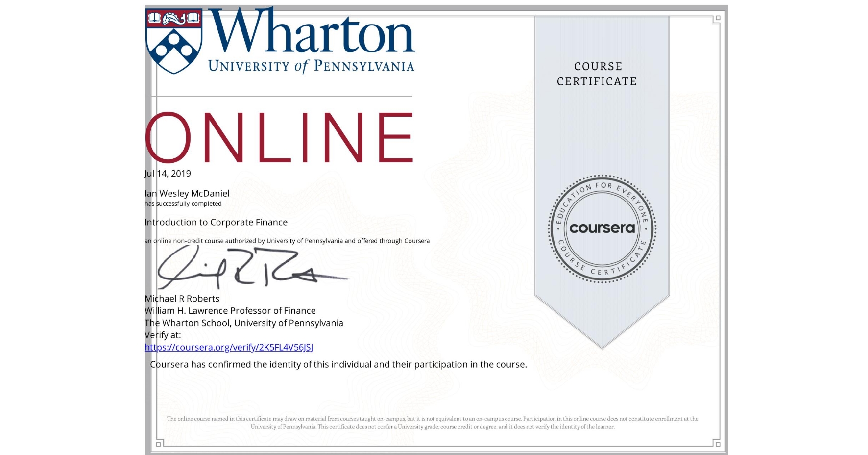Click 'The Wharton School, University of Pennsylvania' line
This screenshot has width=868, height=455.
[x=243, y=323]
